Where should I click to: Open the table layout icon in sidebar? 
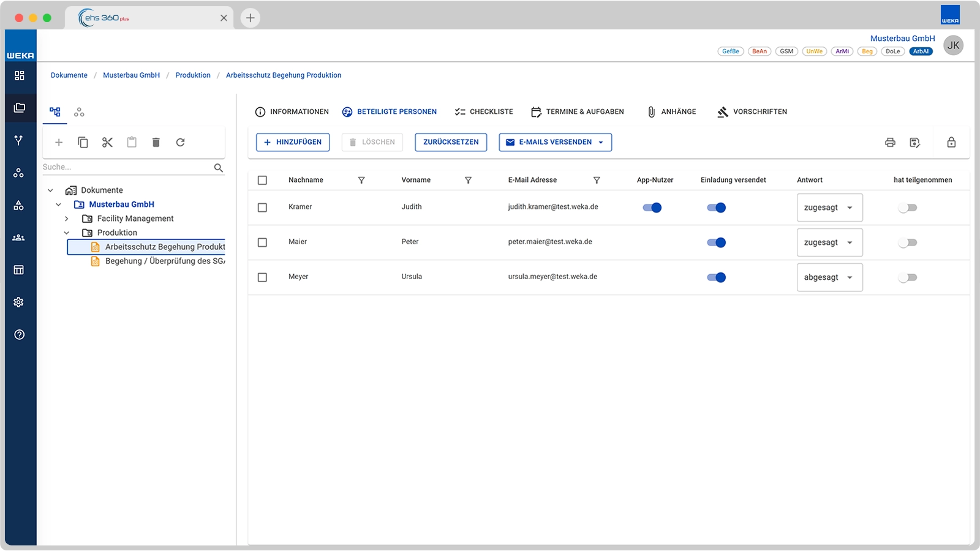(x=19, y=270)
